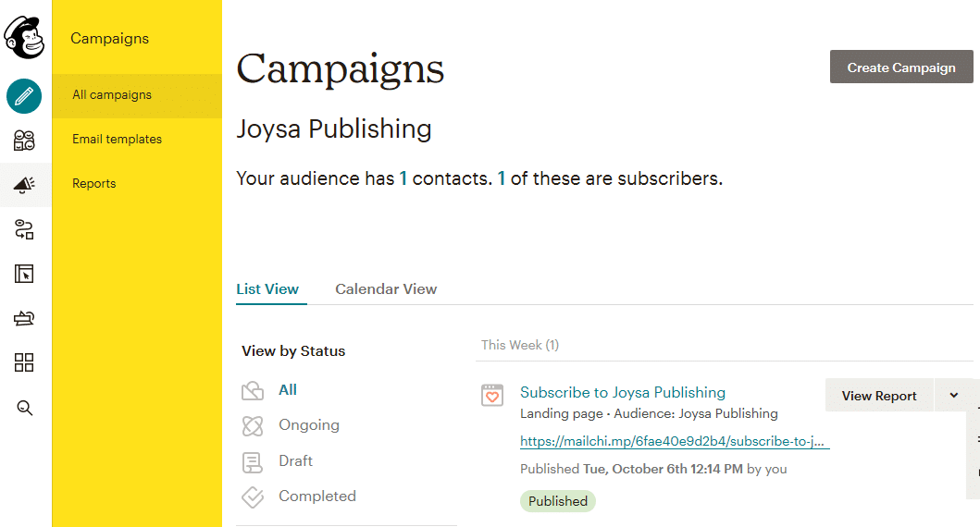This screenshot has height=527, width=980.
Task: Click the Search magnifier icon
Action: (x=24, y=408)
